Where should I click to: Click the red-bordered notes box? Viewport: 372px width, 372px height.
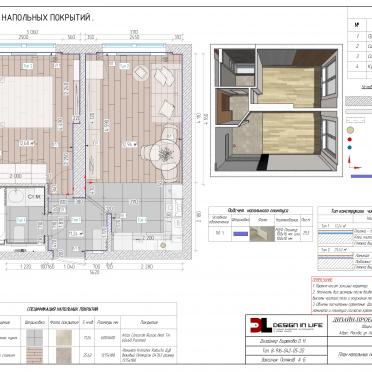(342, 295)
